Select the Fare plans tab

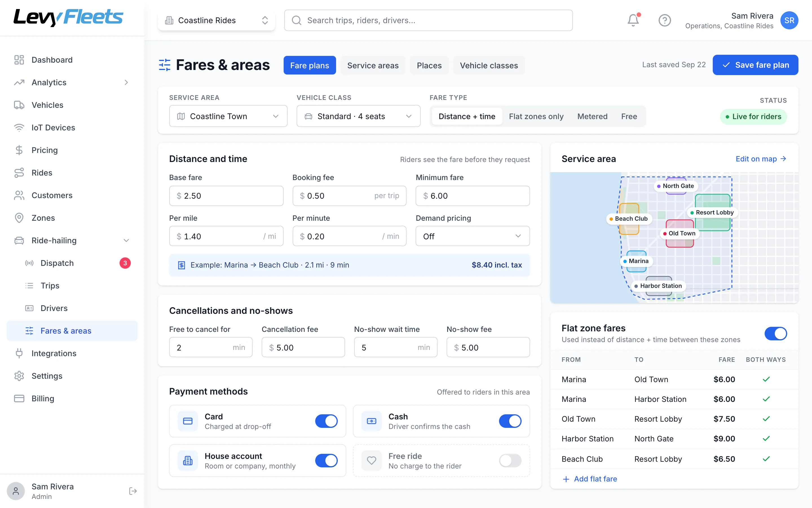tap(309, 65)
